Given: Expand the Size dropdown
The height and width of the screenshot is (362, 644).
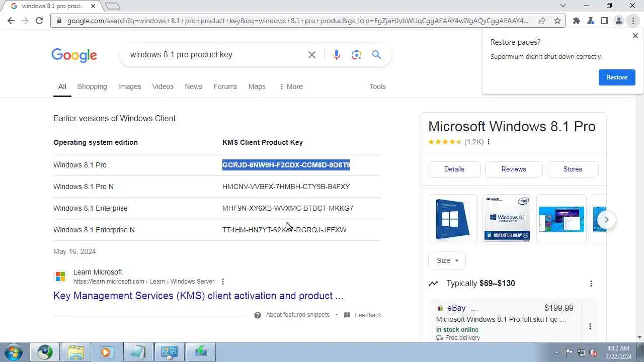Looking at the screenshot, I should point(447,260).
